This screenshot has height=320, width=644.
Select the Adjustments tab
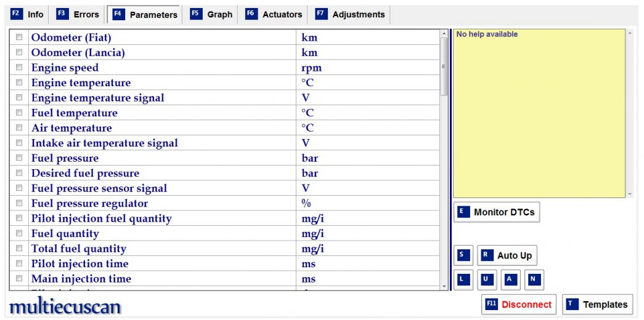pyautogui.click(x=350, y=15)
